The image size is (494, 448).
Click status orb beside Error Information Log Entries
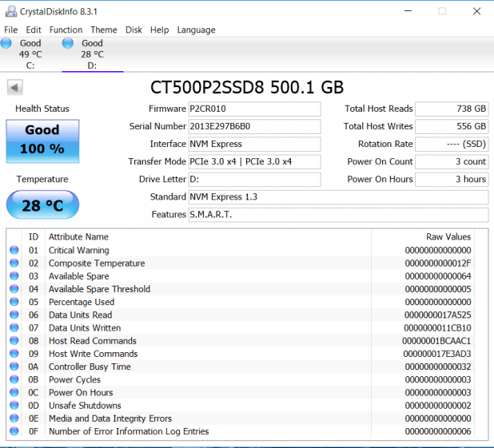pos(14,430)
